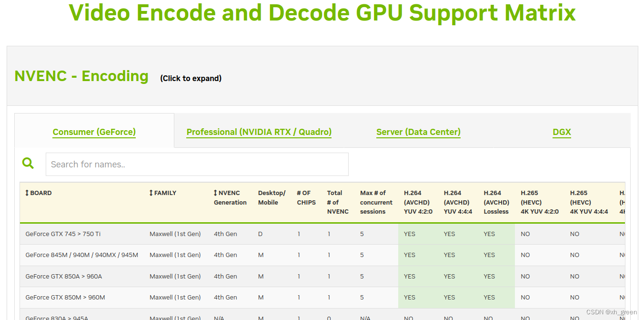Viewport: 644px width, 320px height.
Task: Click H.265 4:2:0 NO in GTX 745 row
Action: click(525, 234)
